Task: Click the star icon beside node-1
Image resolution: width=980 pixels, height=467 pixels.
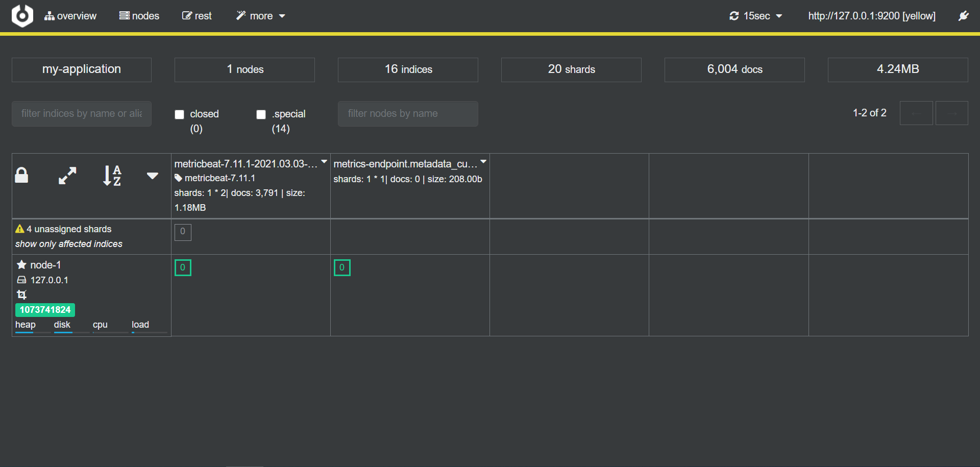Action: 21,265
